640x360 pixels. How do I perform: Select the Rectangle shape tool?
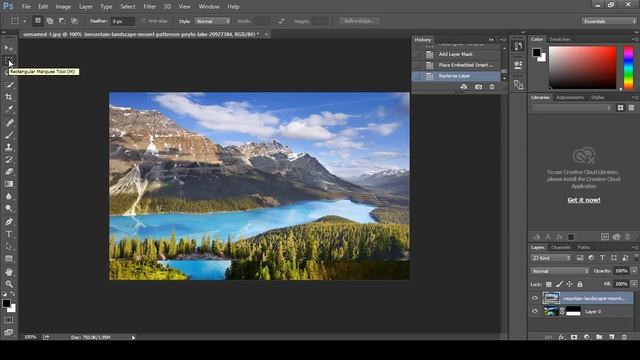9,258
